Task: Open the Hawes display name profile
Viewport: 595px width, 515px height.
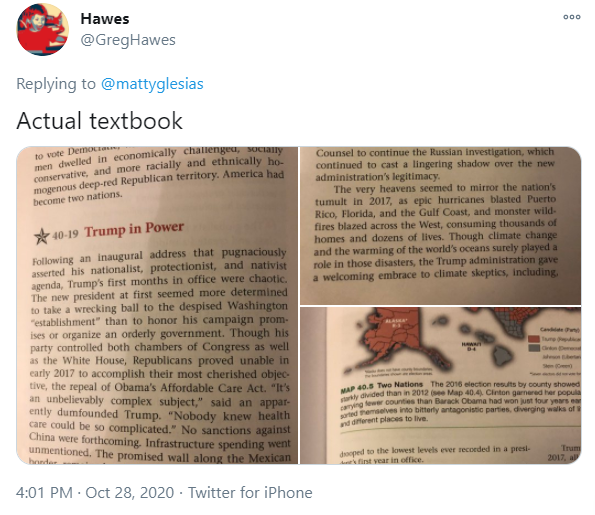Action: 105,19
